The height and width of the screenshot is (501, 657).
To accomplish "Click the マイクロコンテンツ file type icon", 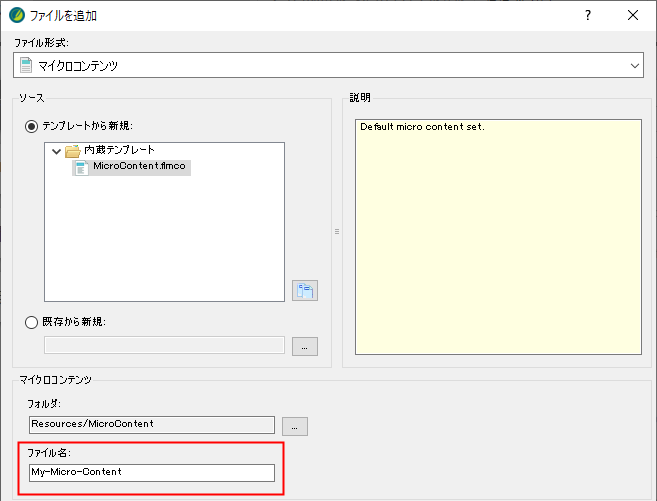I will (x=26, y=65).
